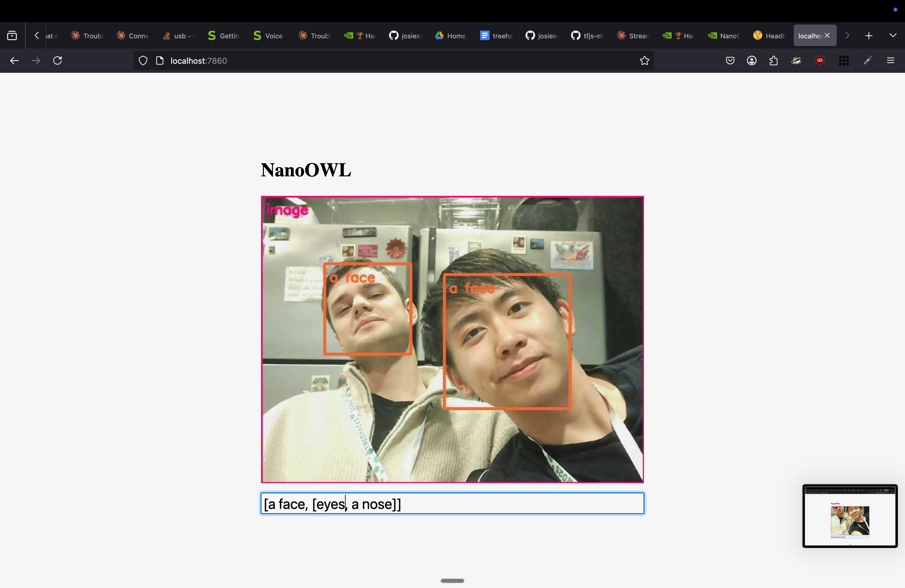Open the uBlock Origin extension icon

coord(820,60)
